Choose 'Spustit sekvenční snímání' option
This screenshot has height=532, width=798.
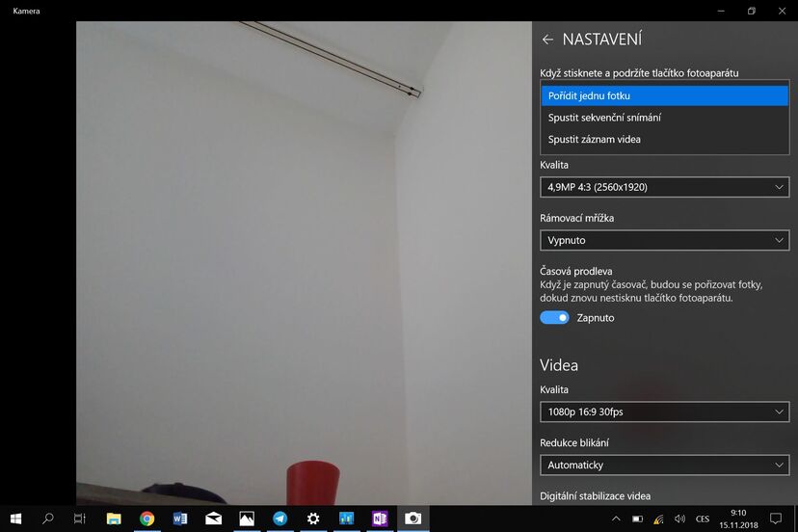click(665, 118)
